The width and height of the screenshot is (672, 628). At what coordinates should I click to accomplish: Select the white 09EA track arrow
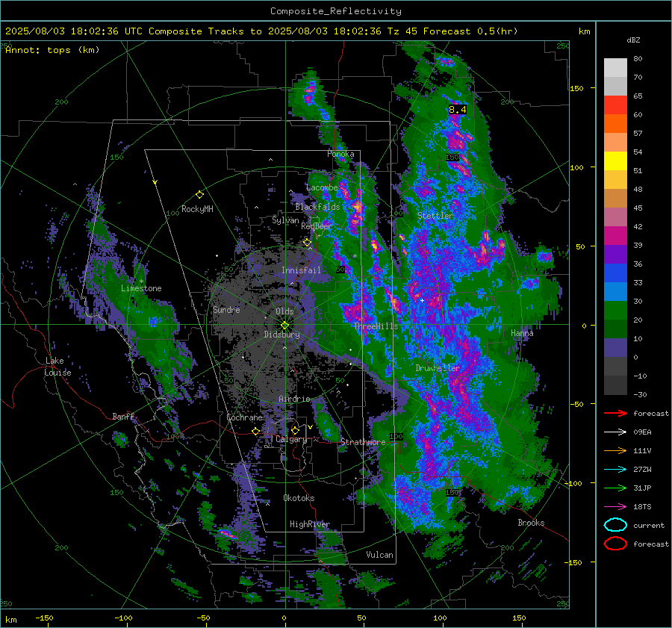[615, 432]
